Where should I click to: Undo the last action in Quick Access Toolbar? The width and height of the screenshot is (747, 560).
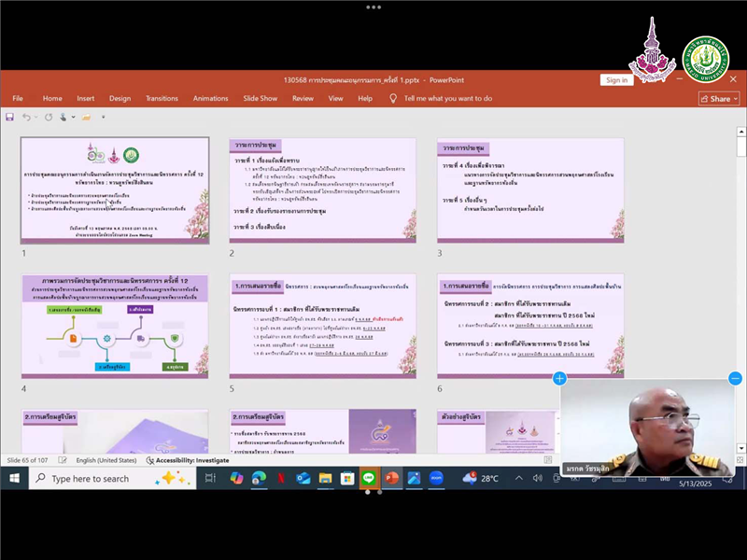26,118
